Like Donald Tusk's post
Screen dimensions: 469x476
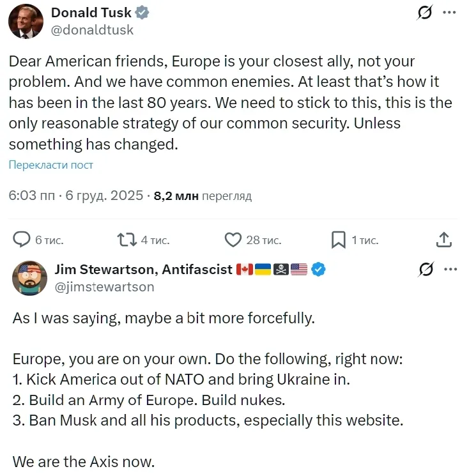pyautogui.click(x=233, y=240)
